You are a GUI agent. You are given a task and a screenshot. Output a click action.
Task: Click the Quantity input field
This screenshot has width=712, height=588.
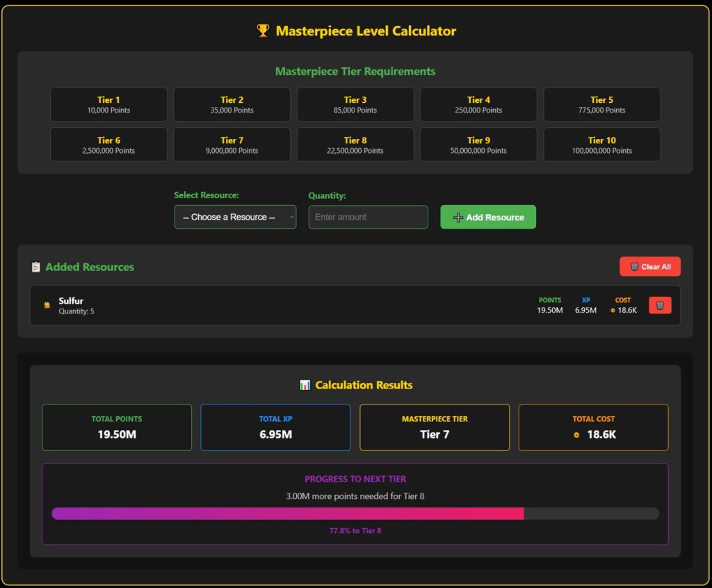(x=368, y=217)
